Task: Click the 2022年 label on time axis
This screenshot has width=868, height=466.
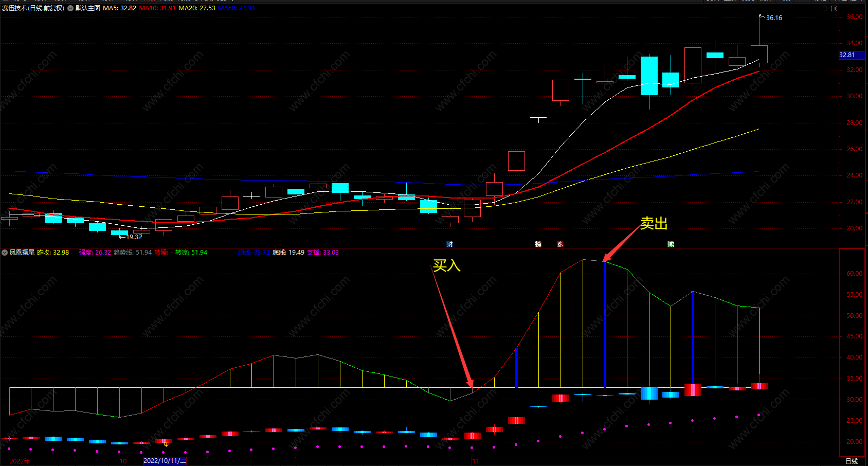Action: point(20,461)
